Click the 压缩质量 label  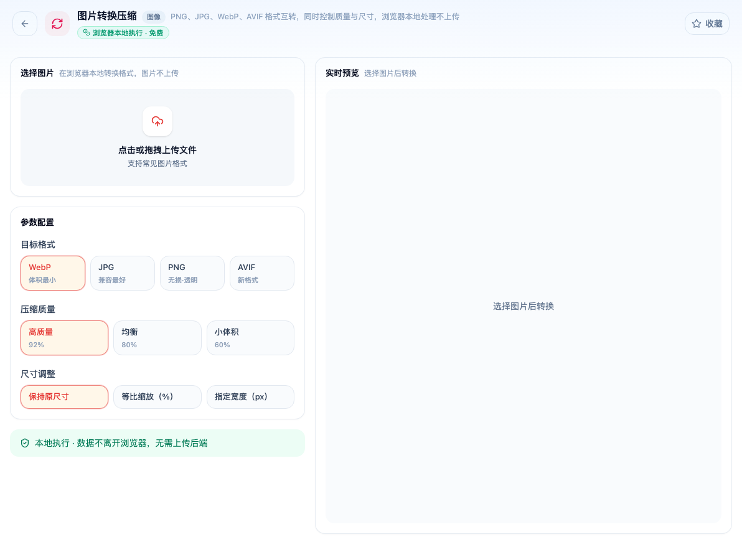(x=38, y=309)
